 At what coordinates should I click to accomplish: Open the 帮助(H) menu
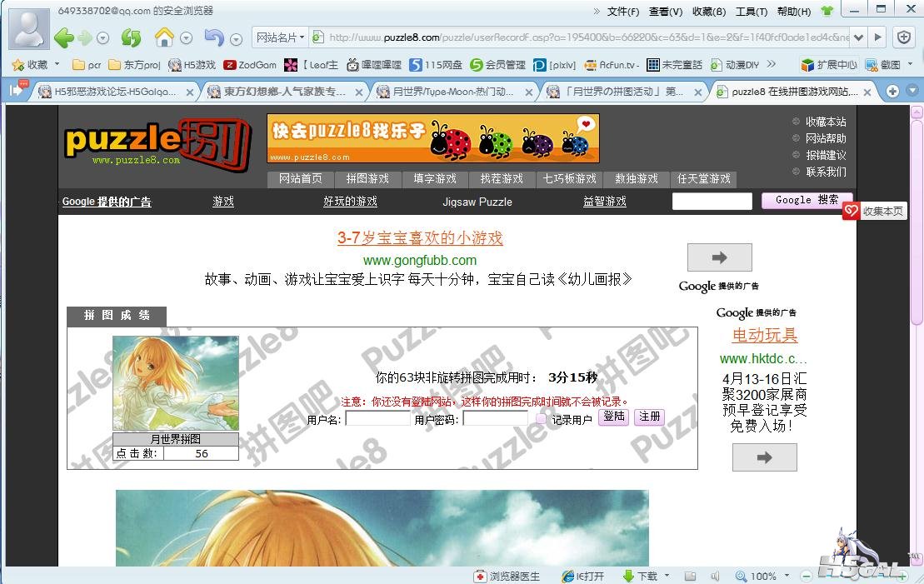[794, 11]
